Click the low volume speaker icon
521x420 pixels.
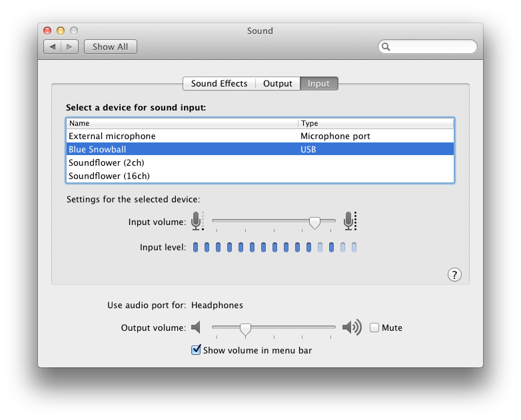(x=196, y=327)
